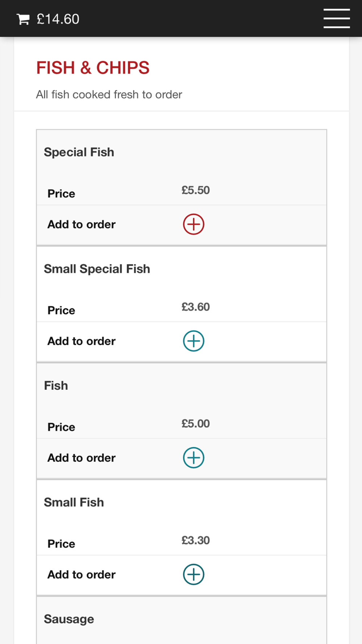Select the Small Special Fish title

click(x=97, y=269)
